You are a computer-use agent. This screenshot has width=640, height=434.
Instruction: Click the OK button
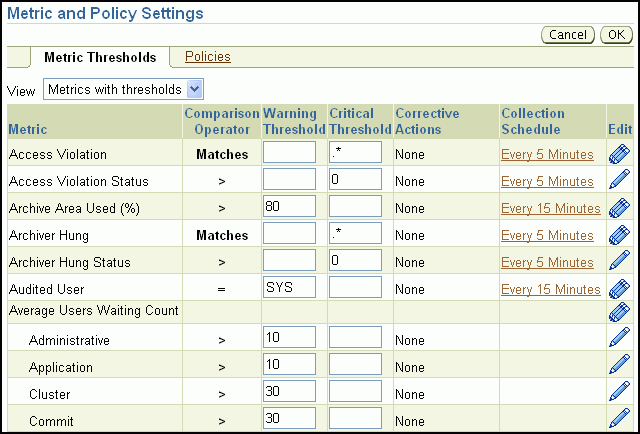(x=614, y=35)
